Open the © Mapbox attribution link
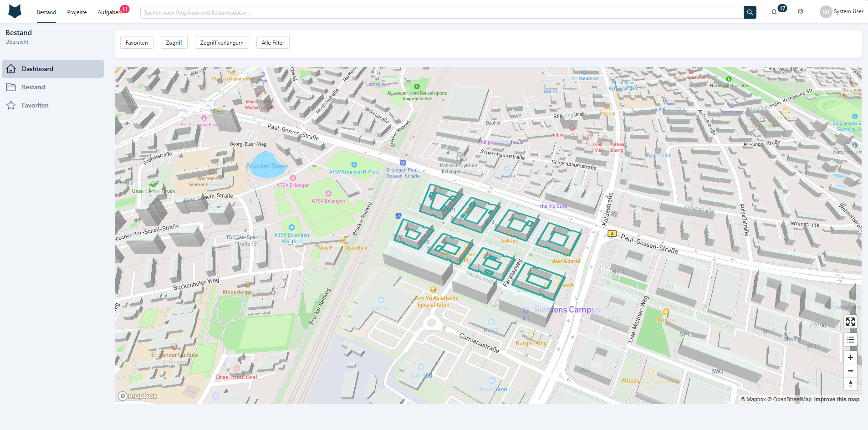The image size is (868, 430). [753, 399]
